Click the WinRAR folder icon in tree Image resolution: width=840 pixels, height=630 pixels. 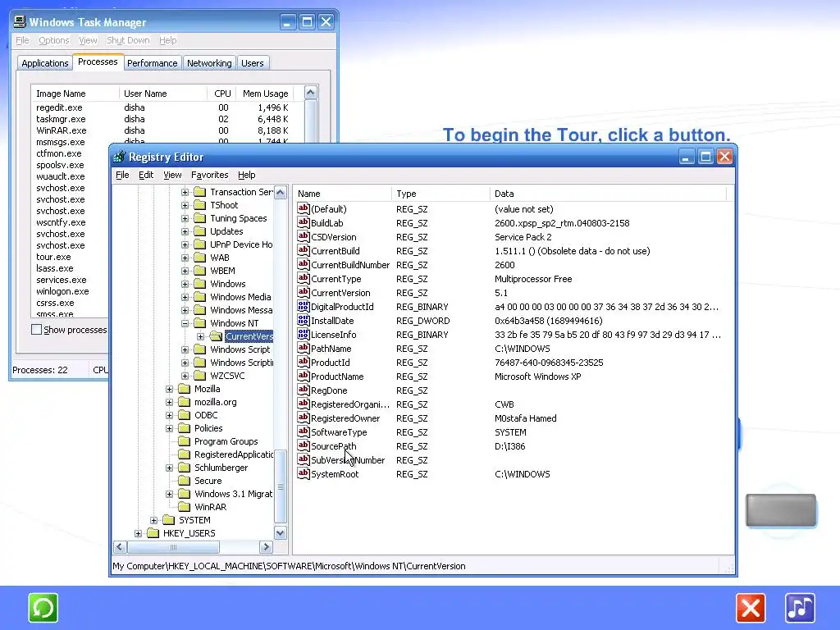(184, 506)
